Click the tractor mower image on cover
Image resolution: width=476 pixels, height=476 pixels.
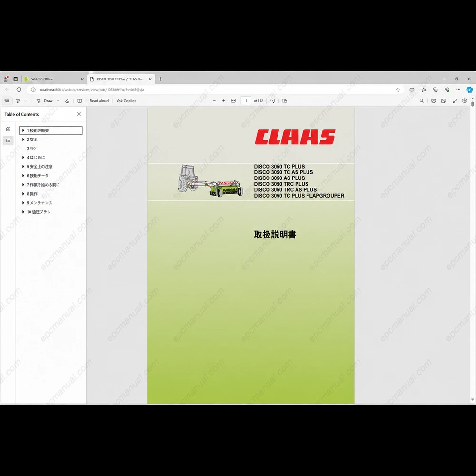coord(210,181)
